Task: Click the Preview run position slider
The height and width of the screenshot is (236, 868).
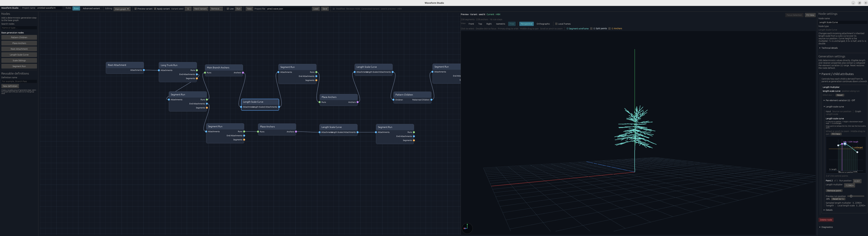Action: 856,196
